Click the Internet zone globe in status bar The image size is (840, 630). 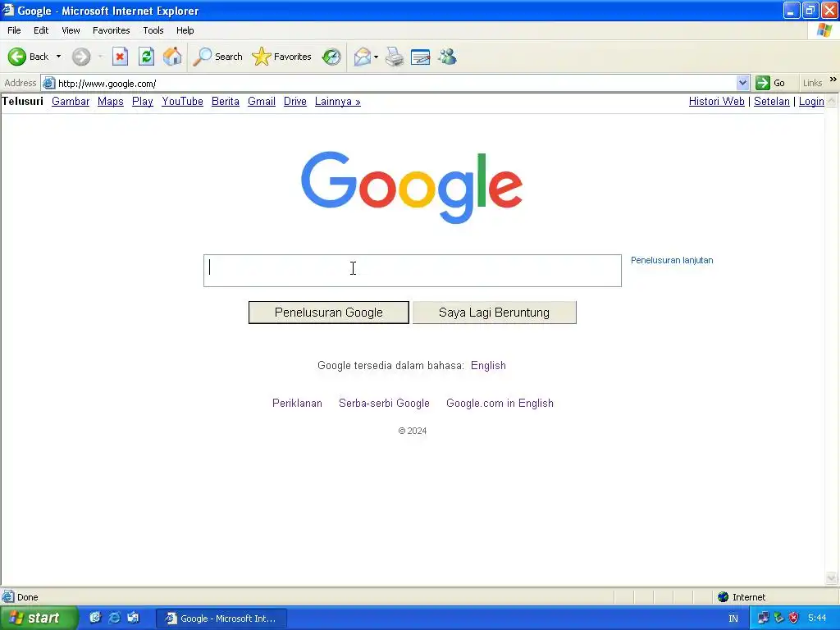tap(724, 597)
